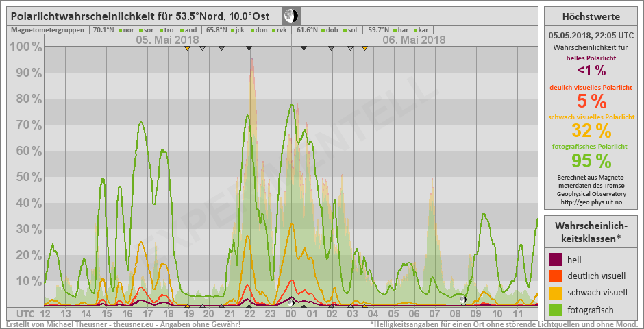Click the yellow 'schwach visuell' legend swatch
644x329 pixels.
(556, 293)
